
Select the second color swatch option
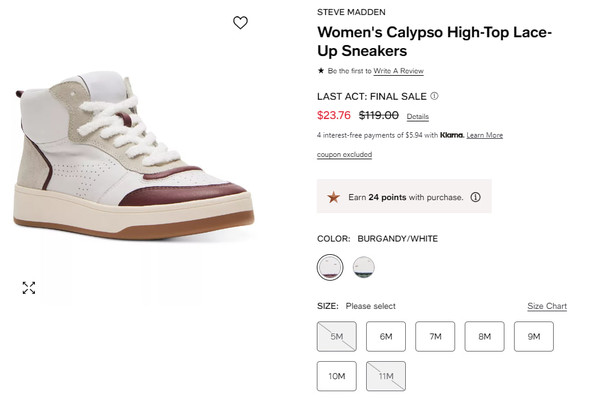pos(364,267)
